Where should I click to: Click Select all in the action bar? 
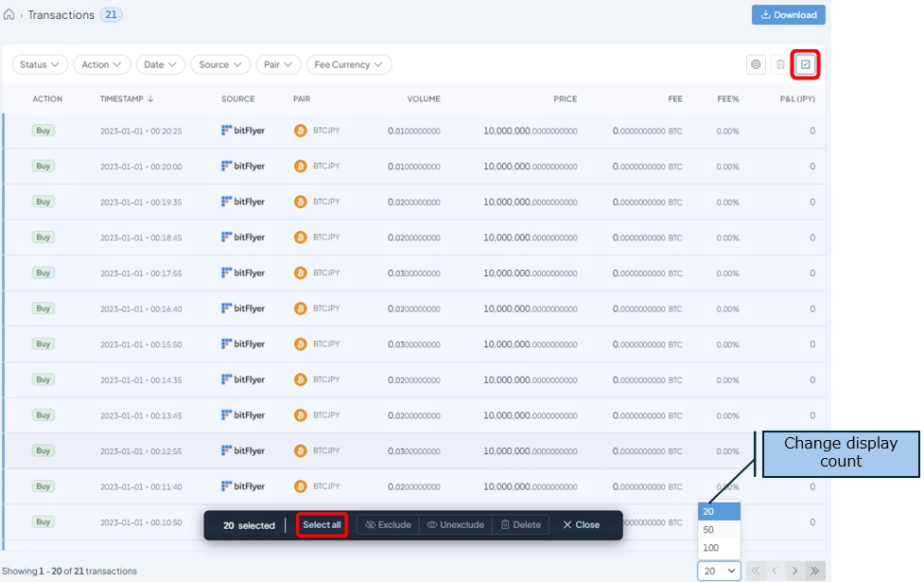[322, 525]
